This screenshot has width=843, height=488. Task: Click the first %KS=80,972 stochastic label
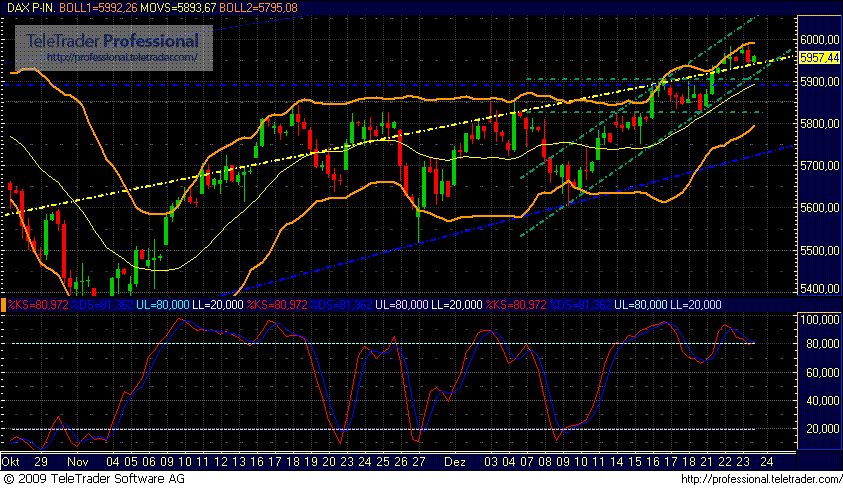37,303
